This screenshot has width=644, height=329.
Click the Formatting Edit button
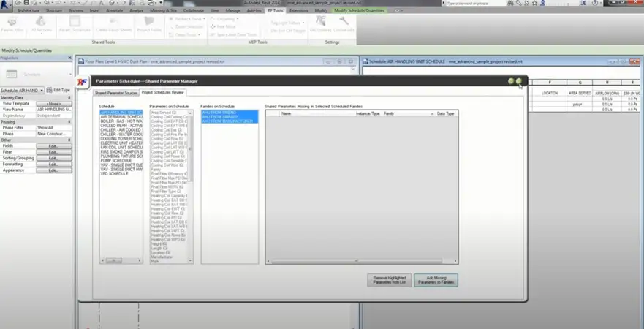pyautogui.click(x=54, y=164)
